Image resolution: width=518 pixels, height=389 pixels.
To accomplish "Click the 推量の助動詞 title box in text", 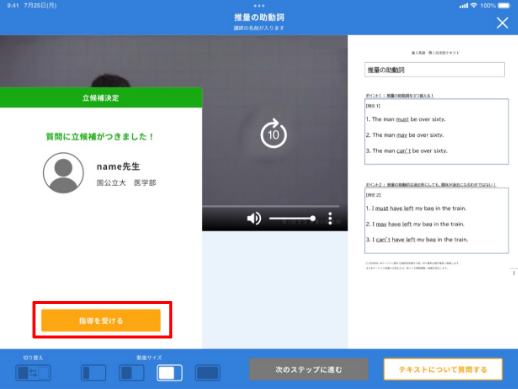I will (x=434, y=70).
